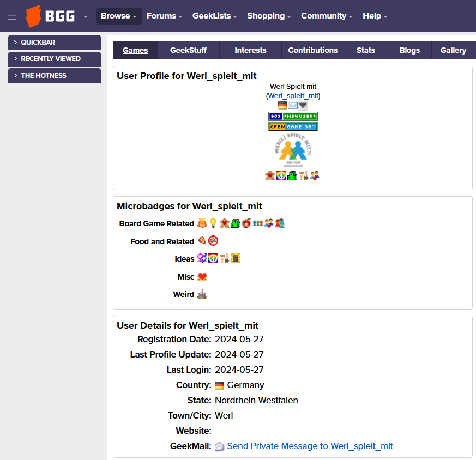
Task: Click the red apple microbadge
Action: point(246,223)
